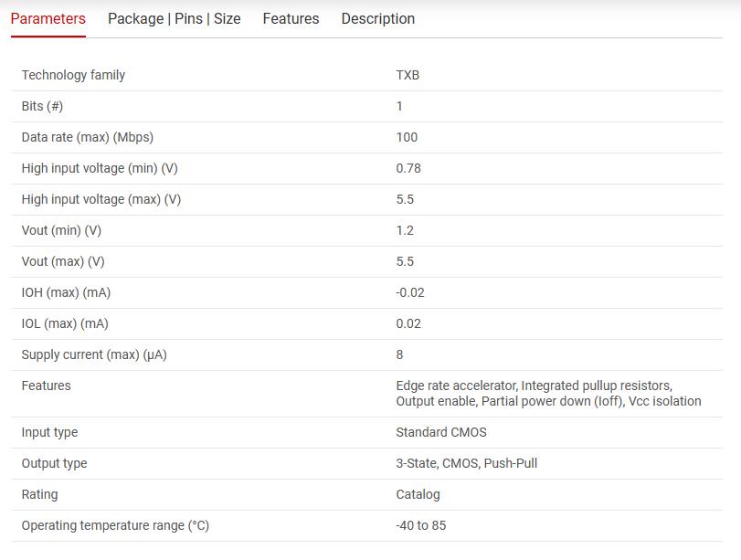Click the 0.78 voltage value
This screenshot has width=741, height=560.
click(408, 168)
